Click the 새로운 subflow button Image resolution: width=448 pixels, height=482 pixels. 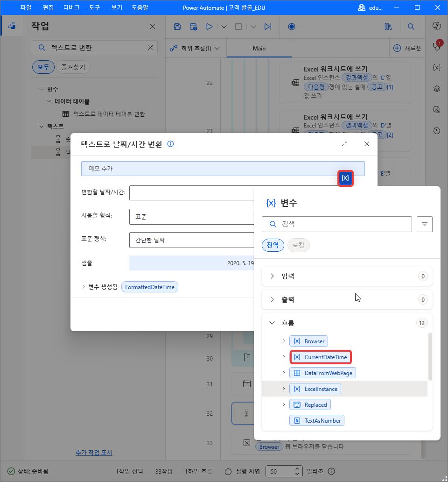click(x=407, y=48)
